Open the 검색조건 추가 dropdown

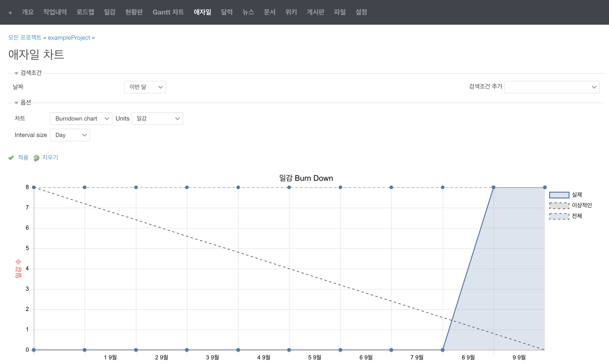tap(552, 87)
